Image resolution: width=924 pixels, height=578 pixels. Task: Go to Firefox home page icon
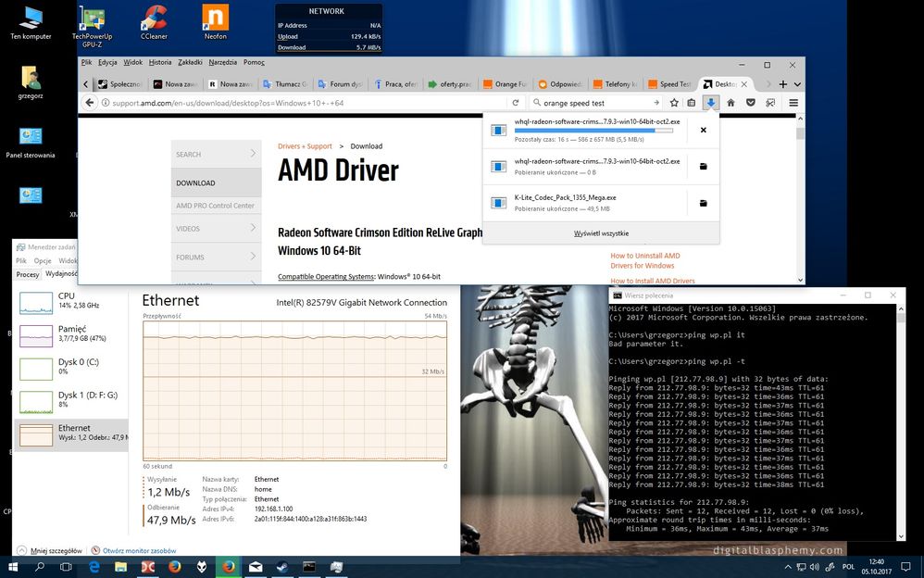(x=730, y=103)
